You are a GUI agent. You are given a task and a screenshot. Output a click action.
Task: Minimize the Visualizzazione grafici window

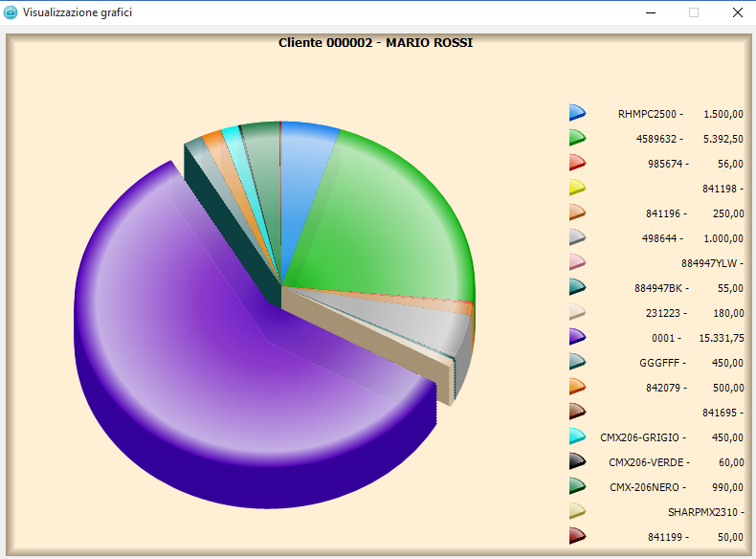pos(651,12)
